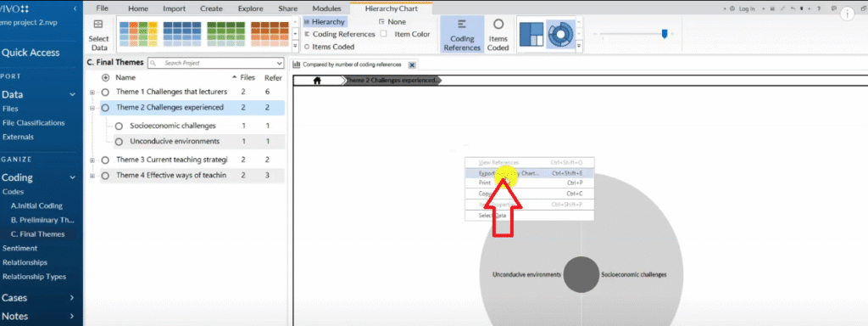This screenshot has height=326, width=868.
Task: Select the Items Coded circle icon
Action: click(x=498, y=25)
